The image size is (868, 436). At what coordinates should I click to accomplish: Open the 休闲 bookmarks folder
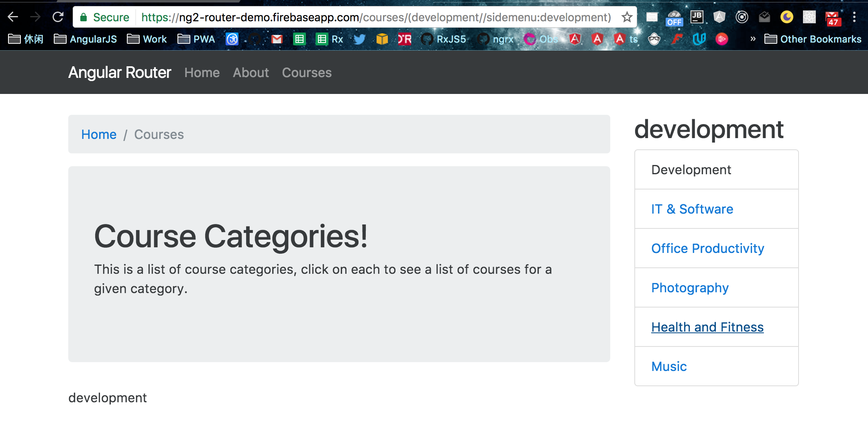click(x=26, y=39)
